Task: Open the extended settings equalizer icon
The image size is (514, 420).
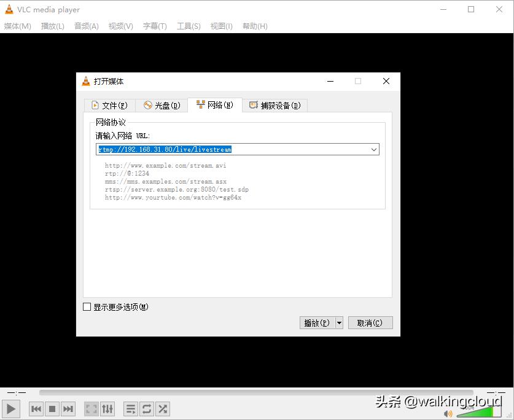Action: (x=107, y=408)
